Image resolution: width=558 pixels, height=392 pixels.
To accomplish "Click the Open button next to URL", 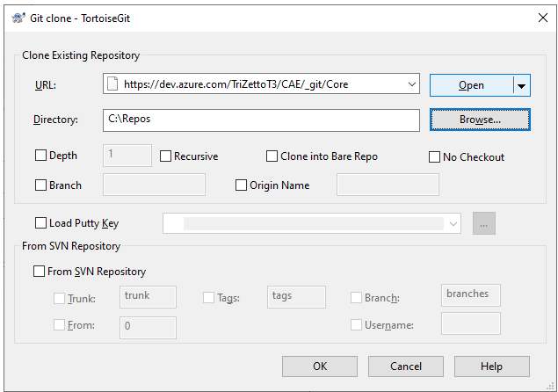I will click(x=471, y=85).
